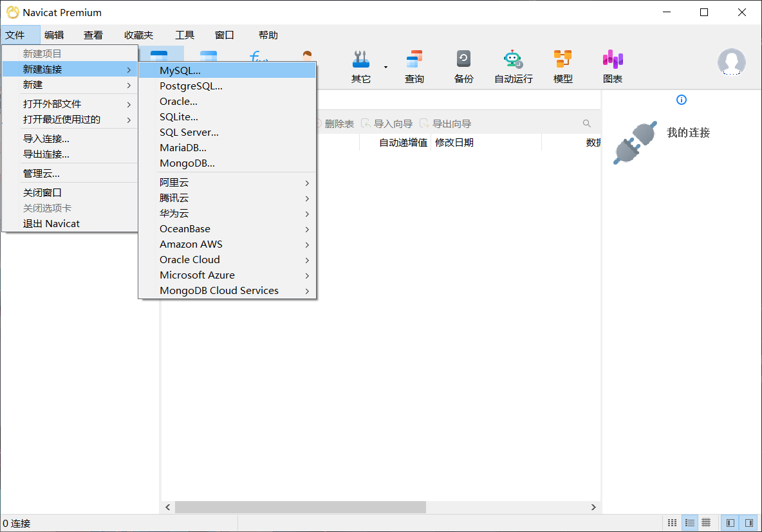Image resolution: width=762 pixels, height=532 pixels.
Task: Expand the Microsoft Azure submenu
Action: click(x=227, y=275)
